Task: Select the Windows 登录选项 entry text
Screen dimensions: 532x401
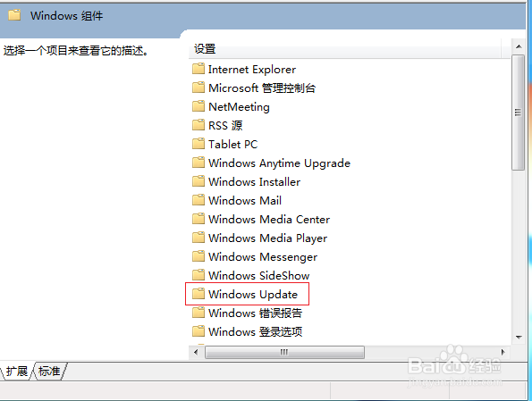Action: coord(255,331)
